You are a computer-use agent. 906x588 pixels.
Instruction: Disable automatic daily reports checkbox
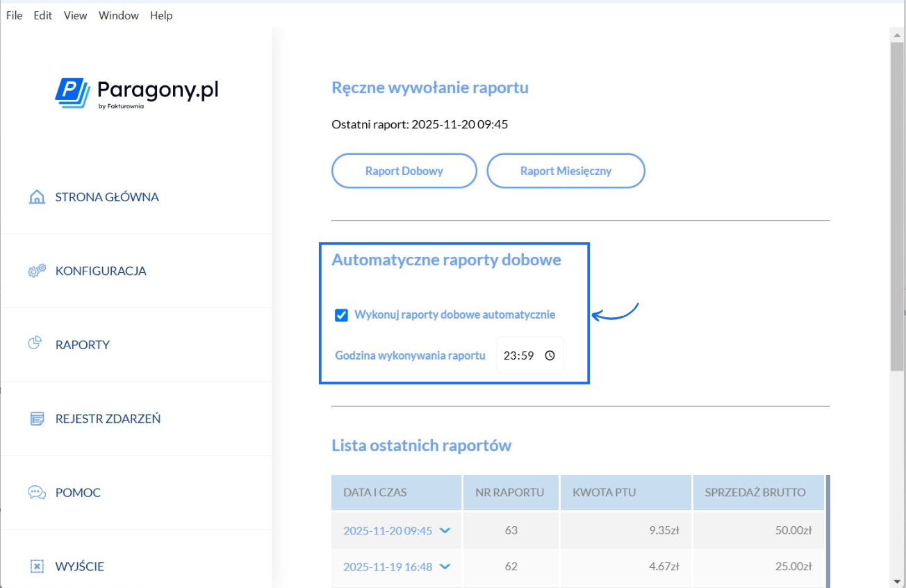(341, 314)
